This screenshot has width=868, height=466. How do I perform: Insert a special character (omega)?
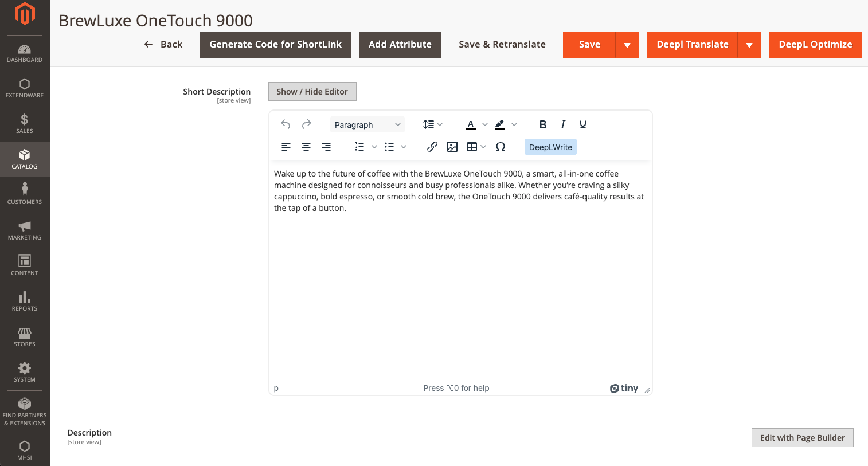(x=501, y=147)
